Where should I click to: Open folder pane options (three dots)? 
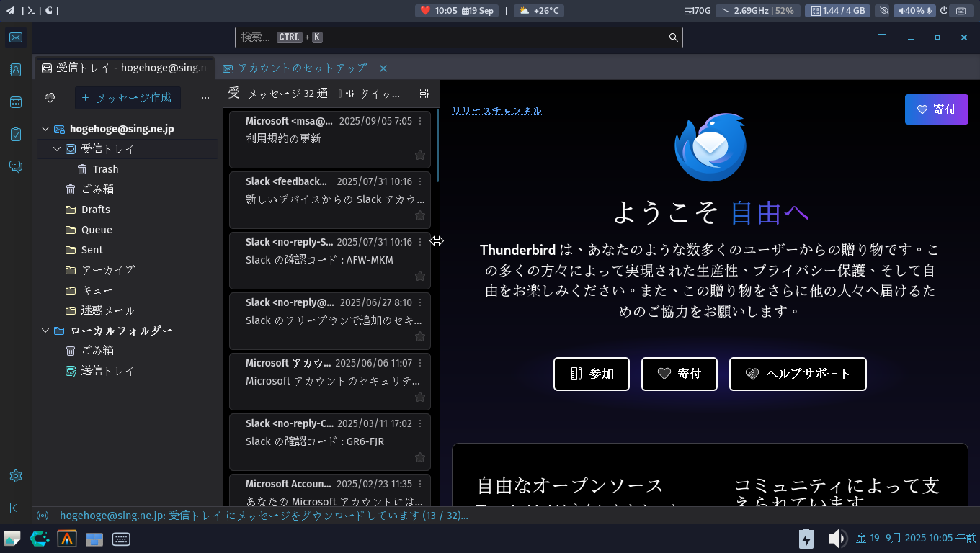click(205, 97)
